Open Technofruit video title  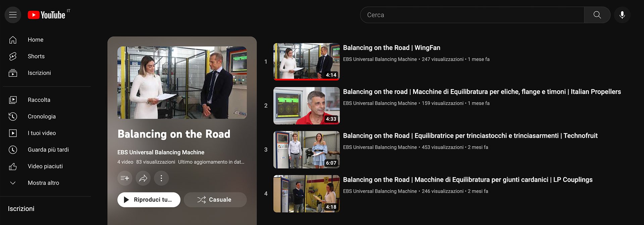click(470, 135)
